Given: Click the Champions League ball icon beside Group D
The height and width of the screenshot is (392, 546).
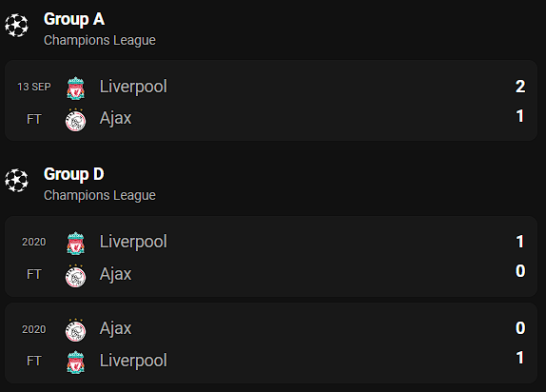Looking at the screenshot, I should click(x=16, y=181).
